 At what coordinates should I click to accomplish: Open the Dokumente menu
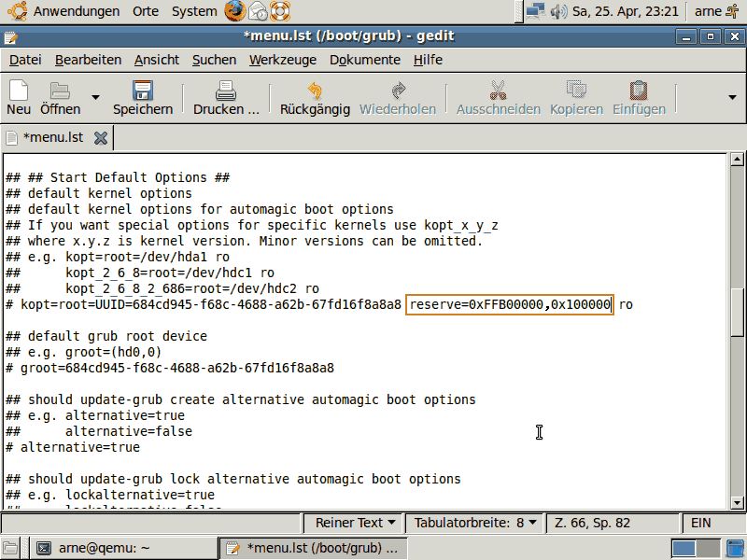click(365, 60)
